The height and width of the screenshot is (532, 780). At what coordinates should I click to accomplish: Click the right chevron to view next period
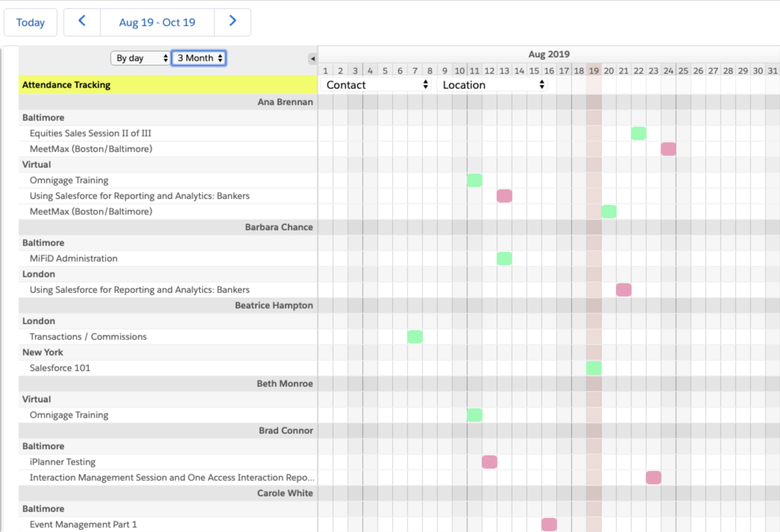click(x=232, y=22)
